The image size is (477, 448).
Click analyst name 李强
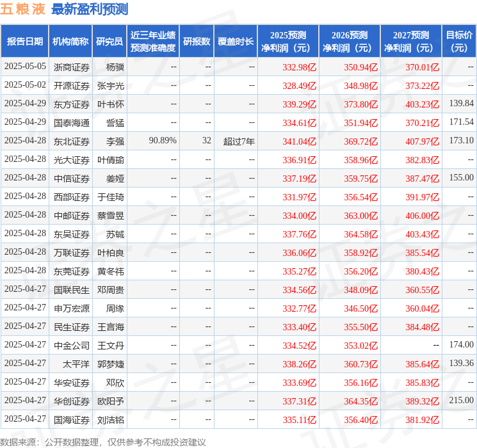coord(115,141)
